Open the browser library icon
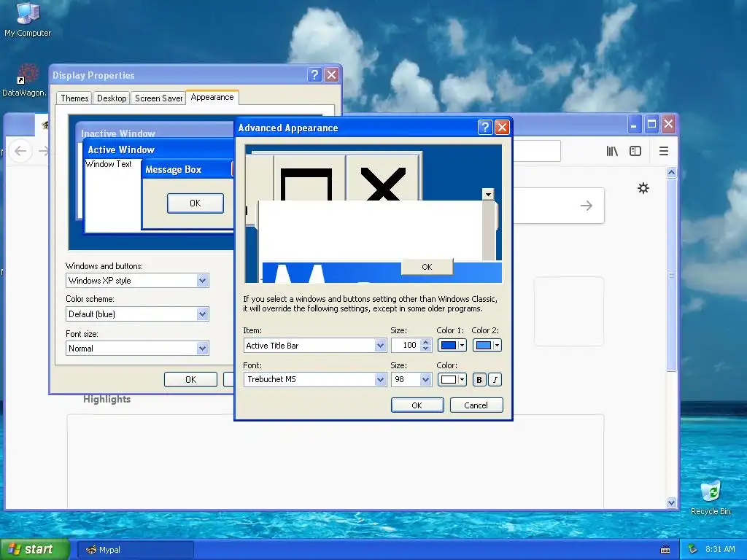The height and width of the screenshot is (560, 747). 612,151
